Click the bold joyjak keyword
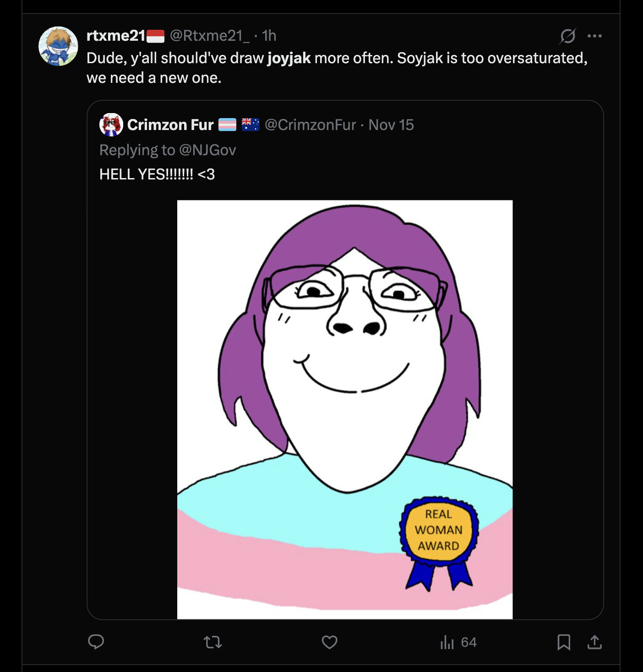 [289, 58]
